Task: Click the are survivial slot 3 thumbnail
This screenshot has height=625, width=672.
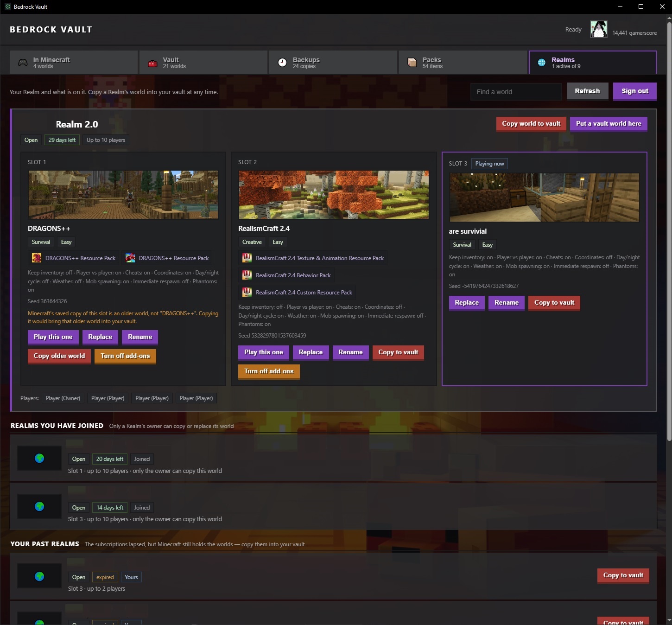Action: tap(544, 198)
